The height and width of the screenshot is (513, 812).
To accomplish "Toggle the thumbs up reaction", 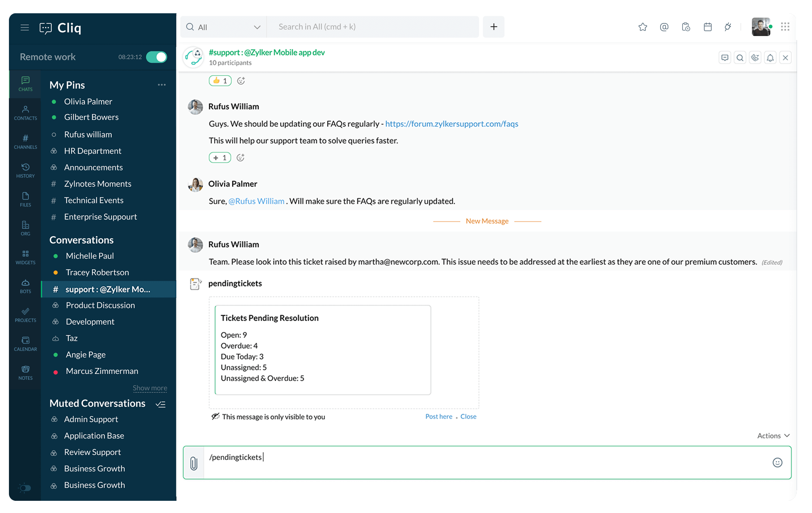I will pos(220,81).
